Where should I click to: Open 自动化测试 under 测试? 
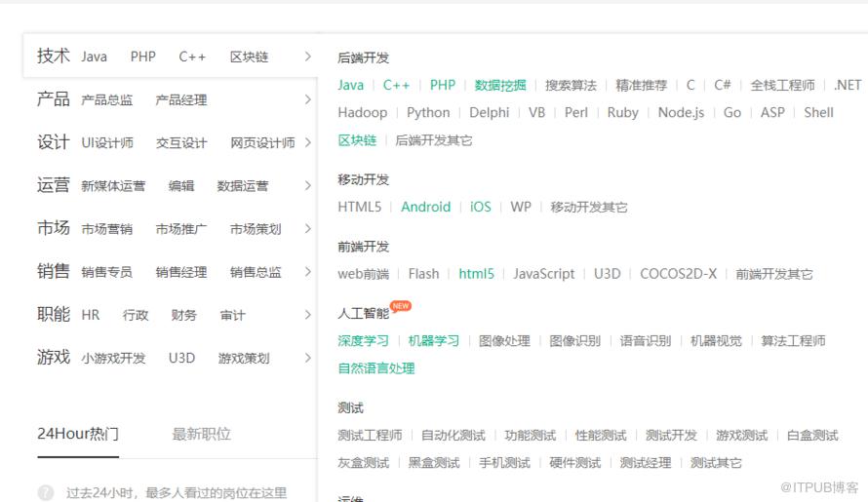pyautogui.click(x=453, y=436)
